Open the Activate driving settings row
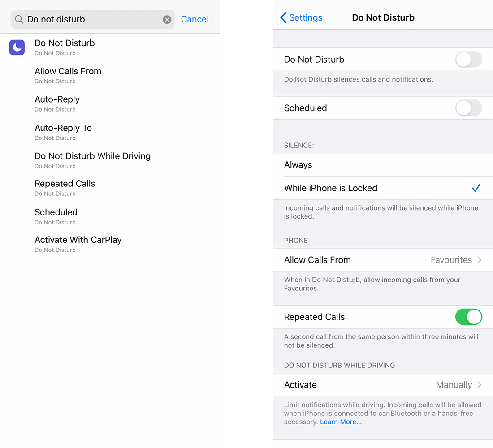This screenshot has width=493, height=448. pyautogui.click(x=383, y=385)
